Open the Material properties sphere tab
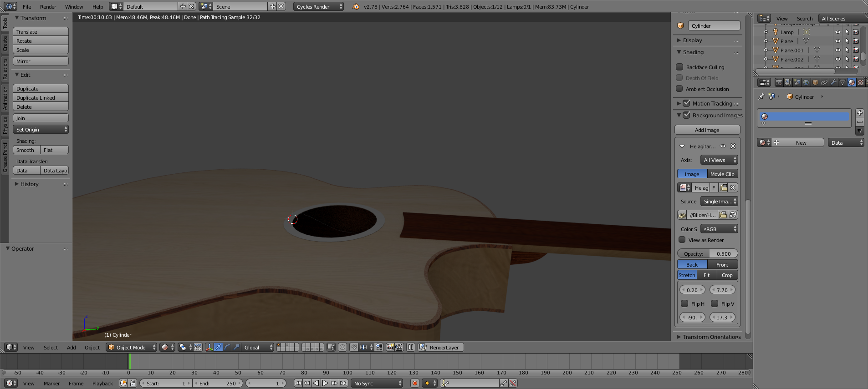The height and width of the screenshot is (389, 868). (852, 82)
